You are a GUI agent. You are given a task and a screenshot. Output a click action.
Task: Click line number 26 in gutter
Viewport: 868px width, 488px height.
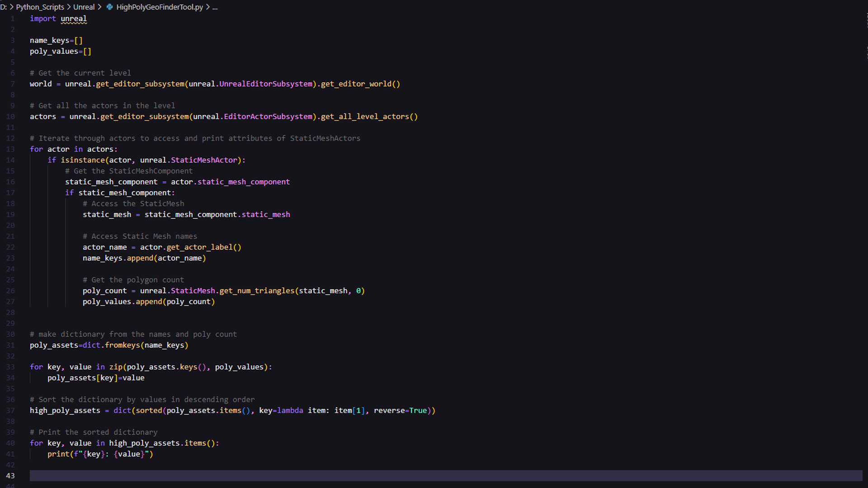tap(10, 291)
